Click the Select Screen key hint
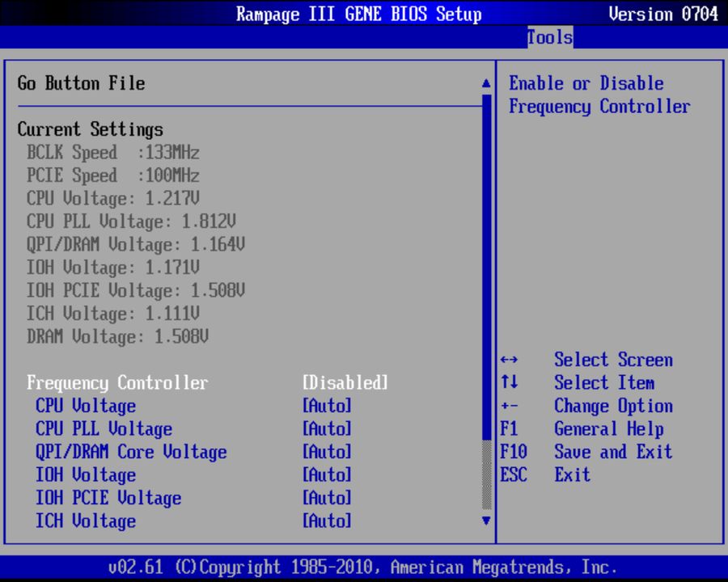Viewport: 728px width, 582px height. pyautogui.click(x=613, y=360)
